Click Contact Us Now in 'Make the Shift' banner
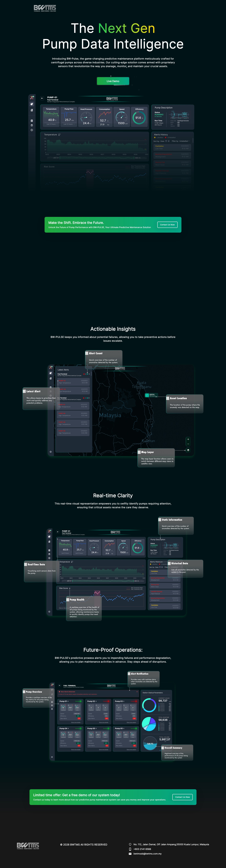The width and height of the screenshot is (226, 868). coord(167,225)
